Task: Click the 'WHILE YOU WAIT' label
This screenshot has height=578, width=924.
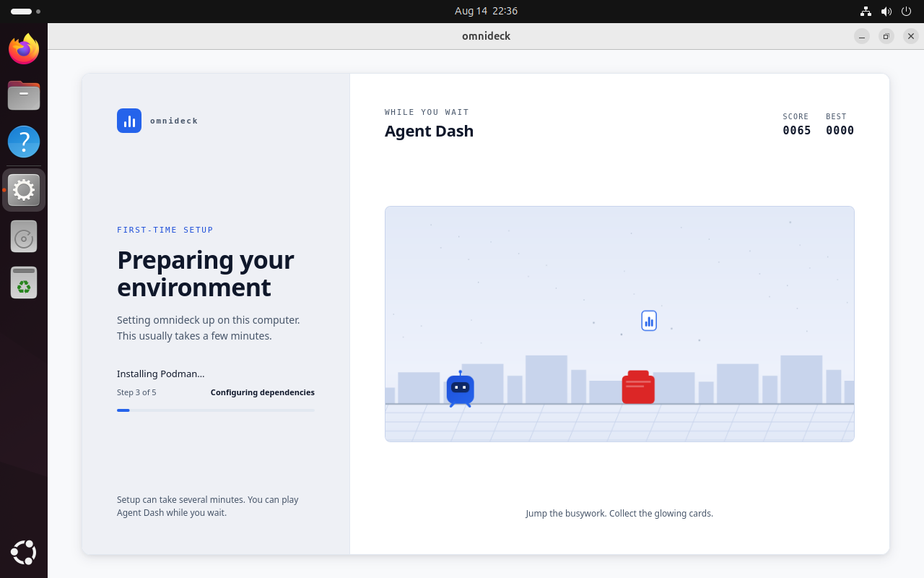Action: (x=427, y=112)
